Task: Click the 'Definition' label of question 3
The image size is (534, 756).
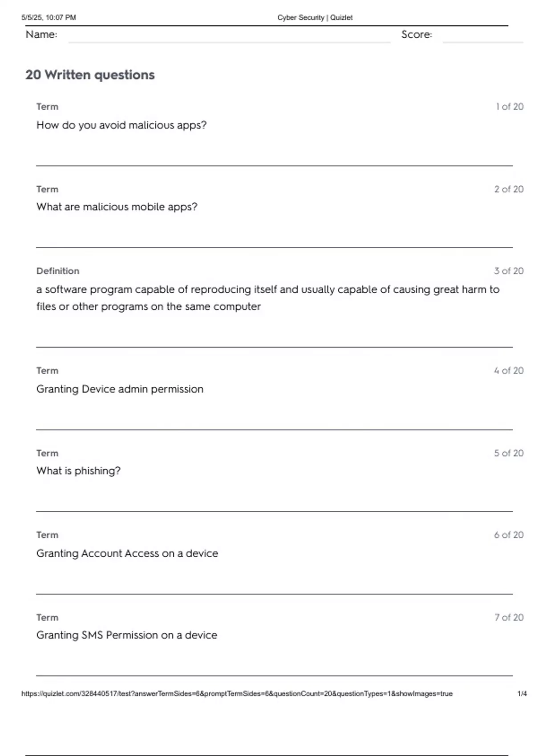Action: [x=58, y=271]
